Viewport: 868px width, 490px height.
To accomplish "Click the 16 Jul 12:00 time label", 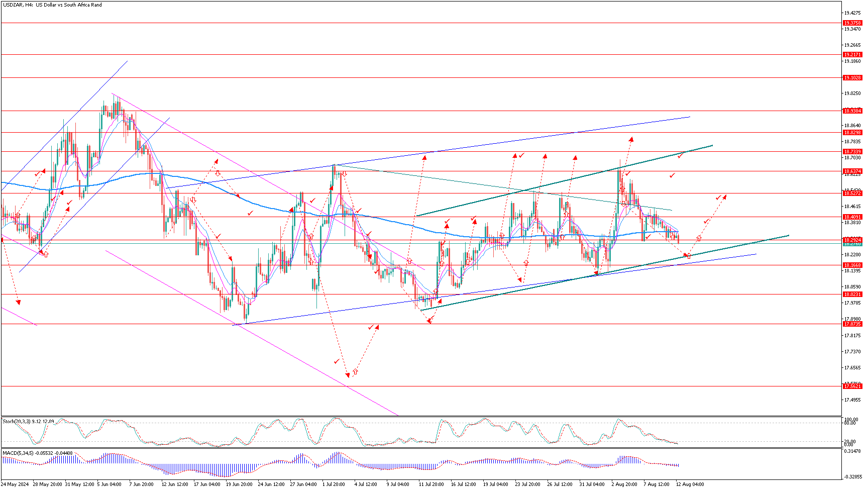I will [463, 484].
